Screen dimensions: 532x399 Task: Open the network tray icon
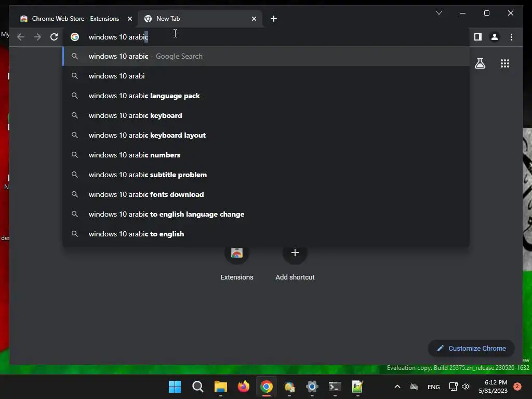453,387
